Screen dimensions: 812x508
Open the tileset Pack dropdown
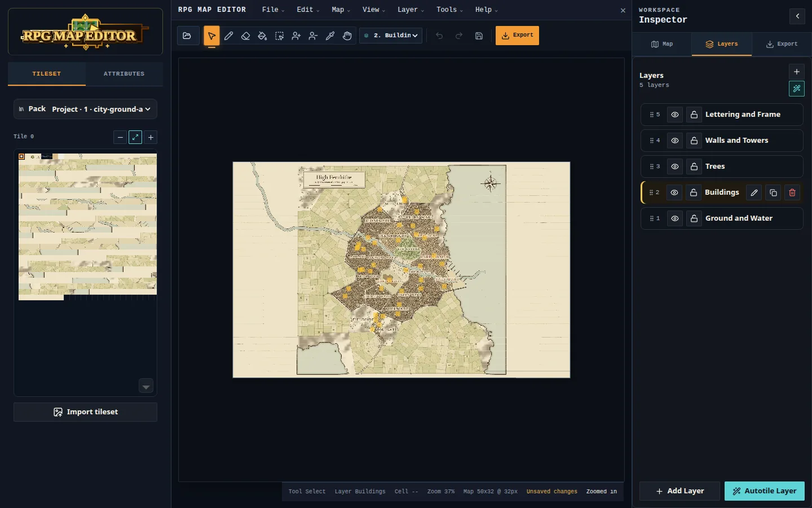click(x=85, y=109)
